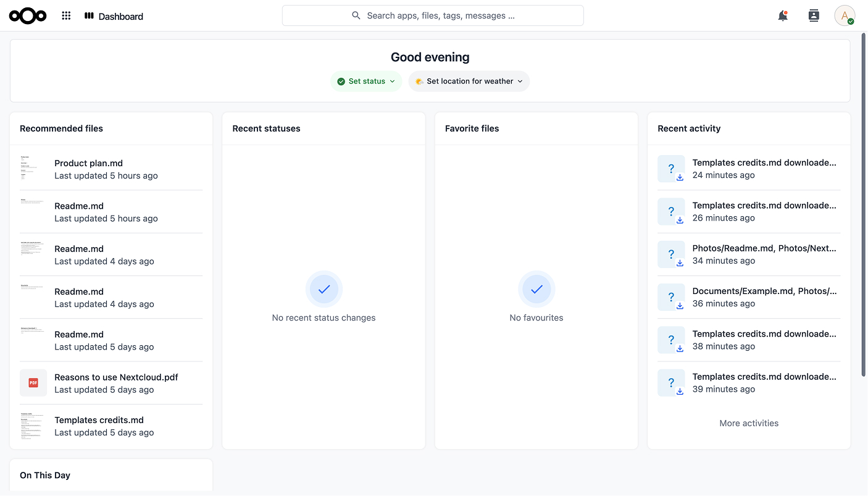Screen dimensions: 868x496
Task: Open the apps grid menu icon
Action: coord(66,16)
